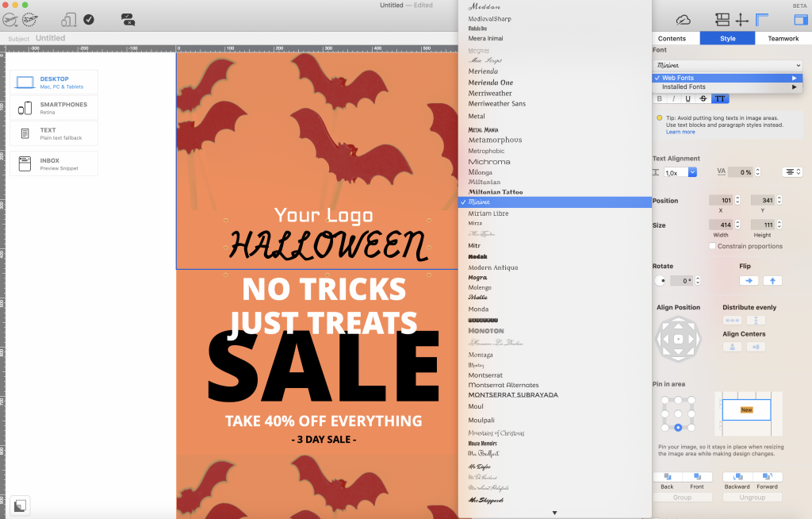Click the Height stepper
Screen dimensions: 812x519
click(779, 225)
